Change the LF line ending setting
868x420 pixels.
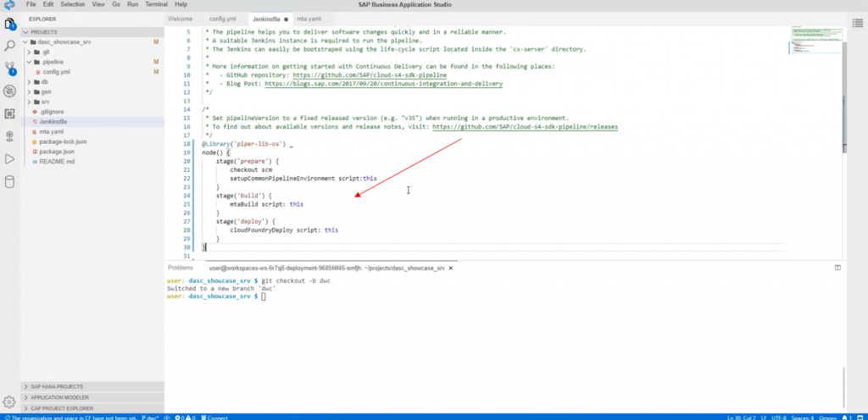coord(764,417)
